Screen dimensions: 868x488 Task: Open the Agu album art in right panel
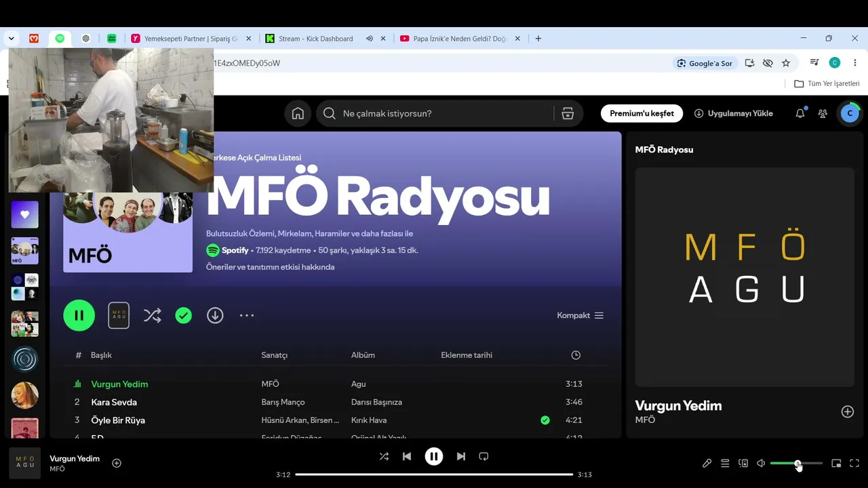point(745,277)
